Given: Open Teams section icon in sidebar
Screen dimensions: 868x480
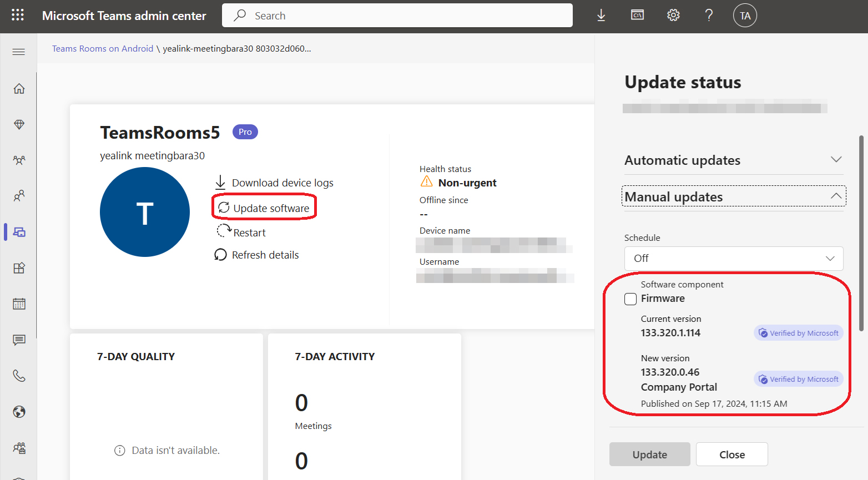Looking at the screenshot, I should [x=19, y=160].
